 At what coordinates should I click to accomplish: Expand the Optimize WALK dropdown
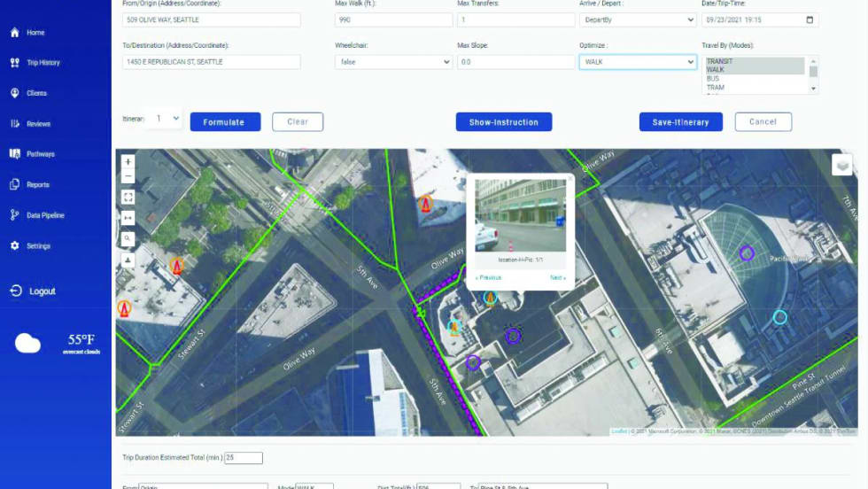tap(637, 62)
